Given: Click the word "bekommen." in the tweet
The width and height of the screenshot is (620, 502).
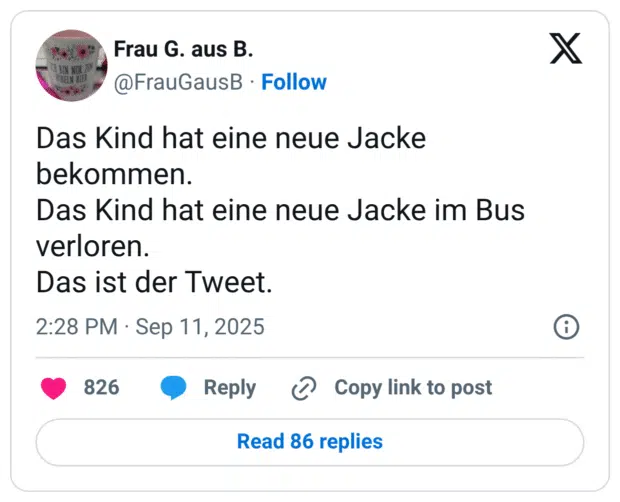Looking at the screenshot, I should click(112, 174).
